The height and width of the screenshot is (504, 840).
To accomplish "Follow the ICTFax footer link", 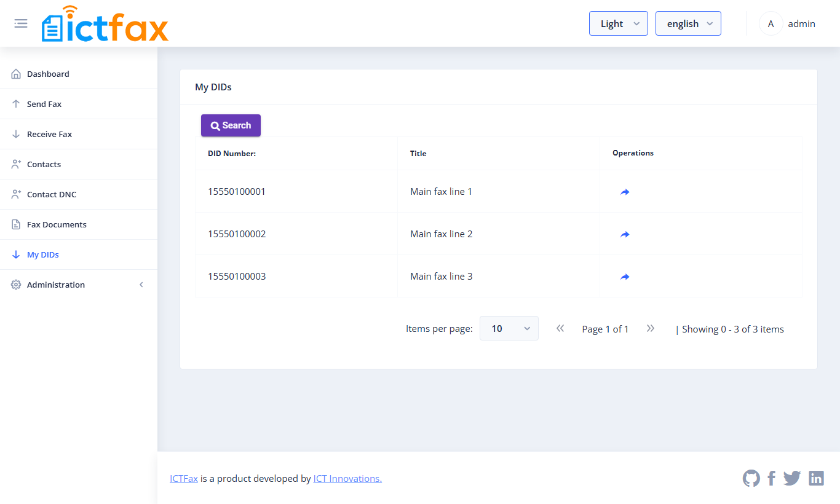I will point(184,478).
